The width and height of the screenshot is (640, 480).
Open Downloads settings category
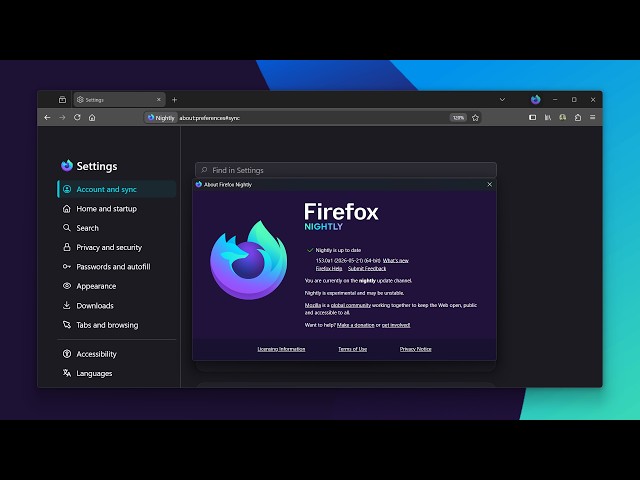[117, 306]
